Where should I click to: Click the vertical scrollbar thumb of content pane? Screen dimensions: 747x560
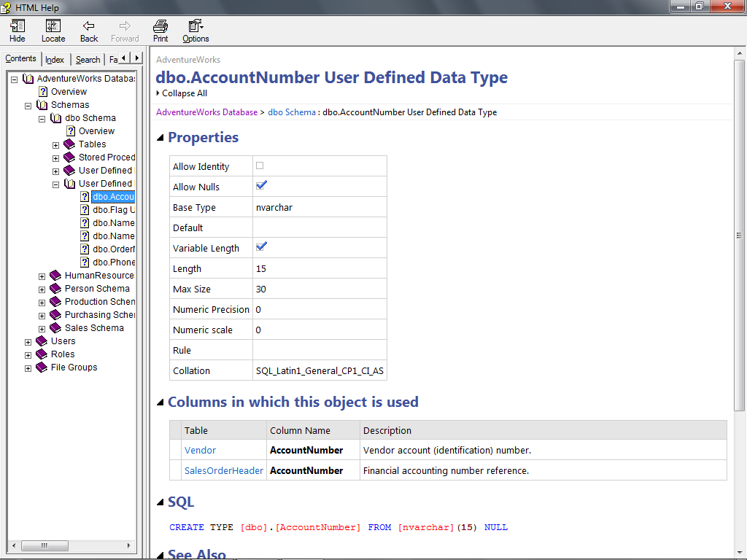point(739,236)
